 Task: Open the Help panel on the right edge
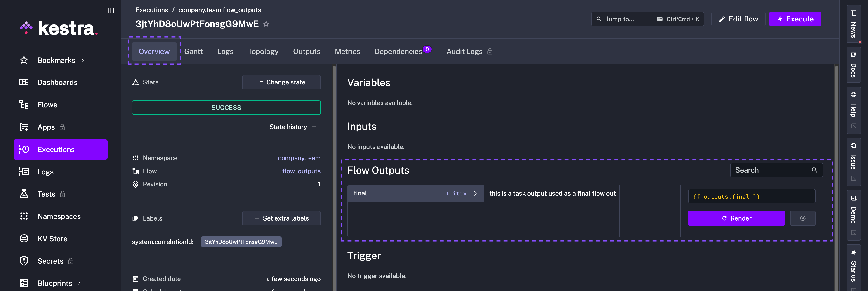point(854,108)
